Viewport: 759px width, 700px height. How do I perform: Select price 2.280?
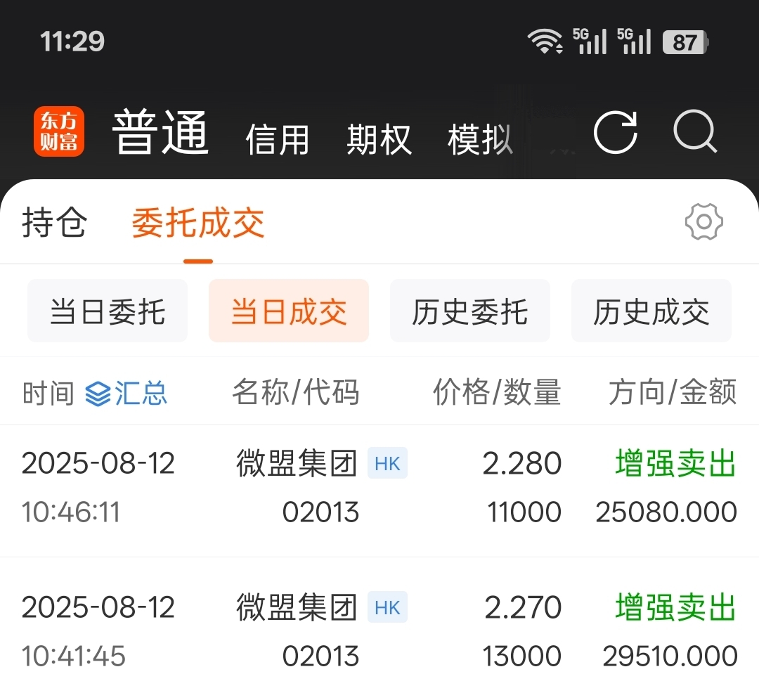(522, 463)
